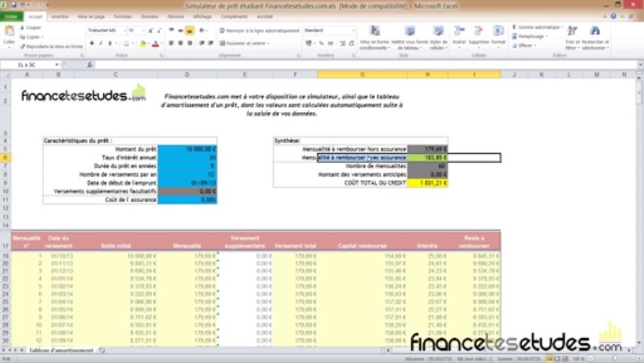Open the font size dropdown

pos(144,31)
